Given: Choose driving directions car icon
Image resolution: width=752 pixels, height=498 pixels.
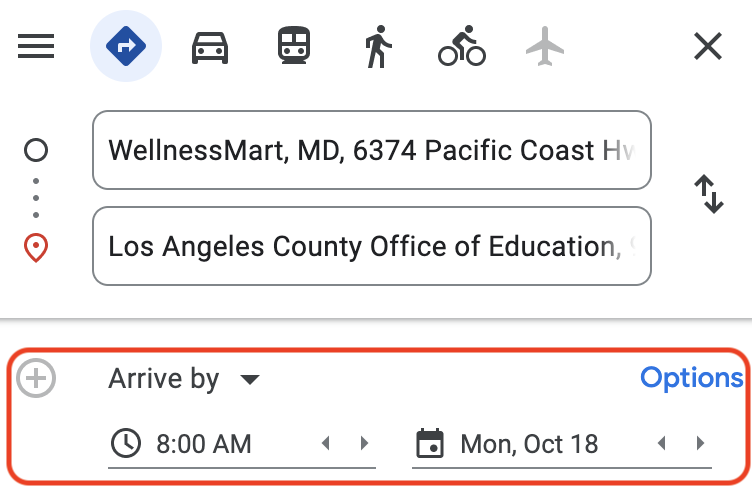Looking at the screenshot, I should tap(210, 47).
